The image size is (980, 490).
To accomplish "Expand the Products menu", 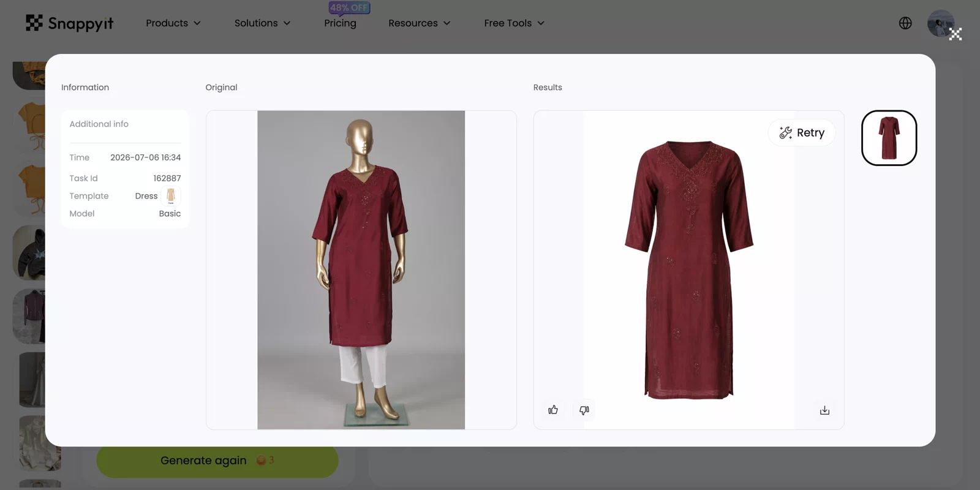I will [173, 23].
